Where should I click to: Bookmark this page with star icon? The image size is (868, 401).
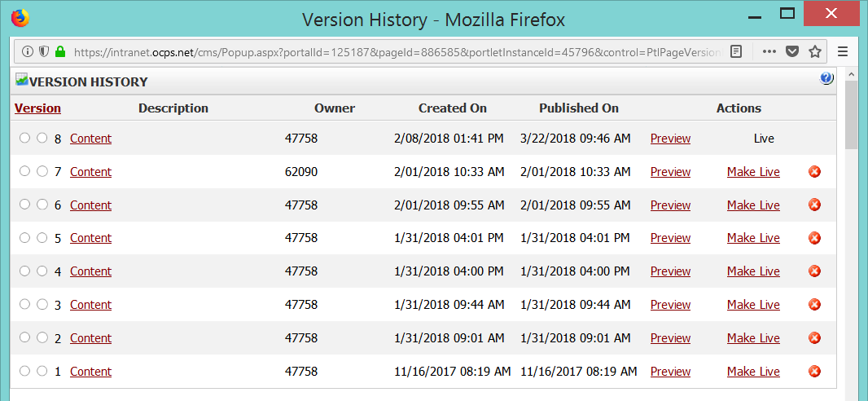pos(814,51)
